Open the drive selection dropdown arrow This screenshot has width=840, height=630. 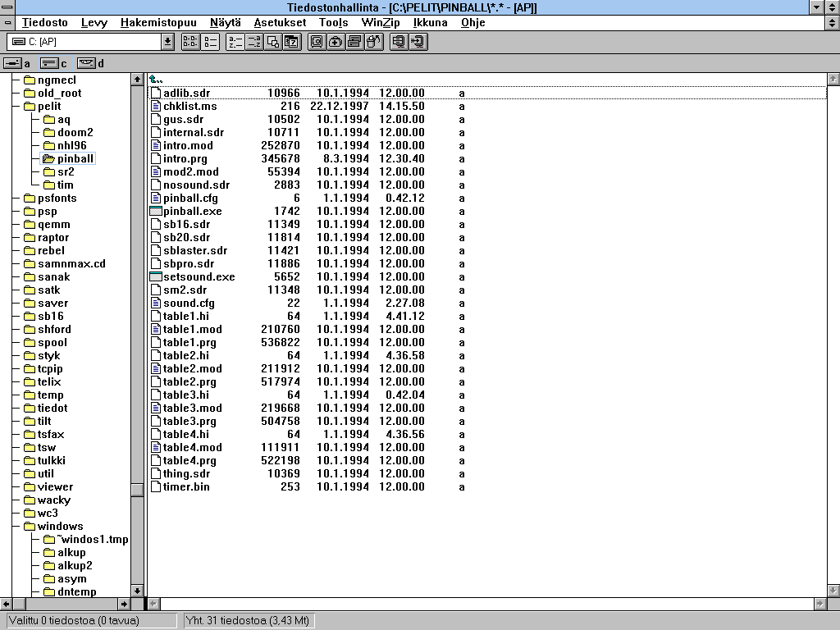[x=167, y=42]
